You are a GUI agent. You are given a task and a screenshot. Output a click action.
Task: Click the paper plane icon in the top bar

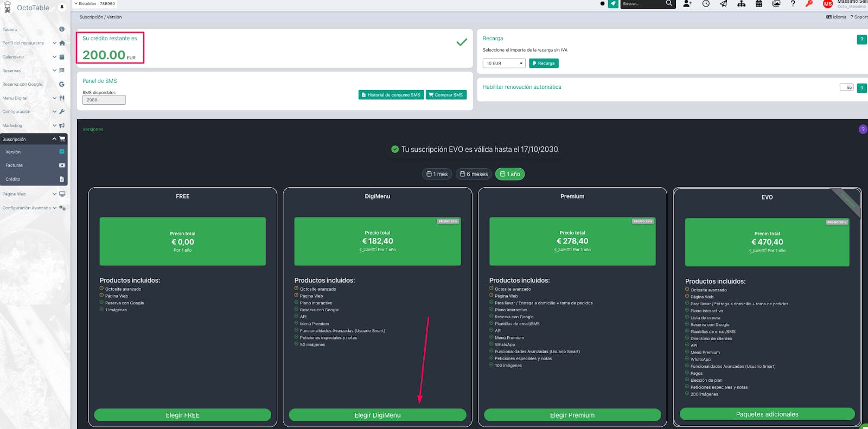click(x=724, y=3)
